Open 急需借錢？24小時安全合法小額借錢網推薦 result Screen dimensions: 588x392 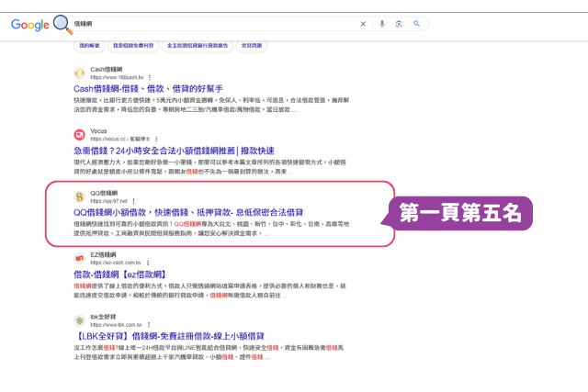point(174,151)
